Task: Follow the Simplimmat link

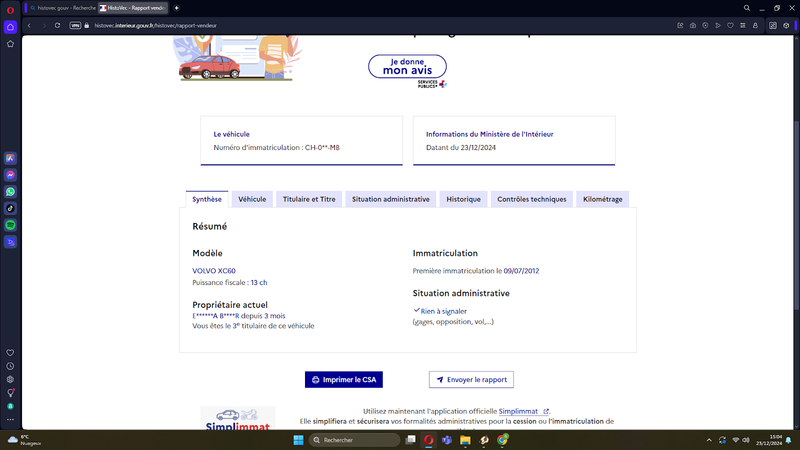Action: coord(523,411)
